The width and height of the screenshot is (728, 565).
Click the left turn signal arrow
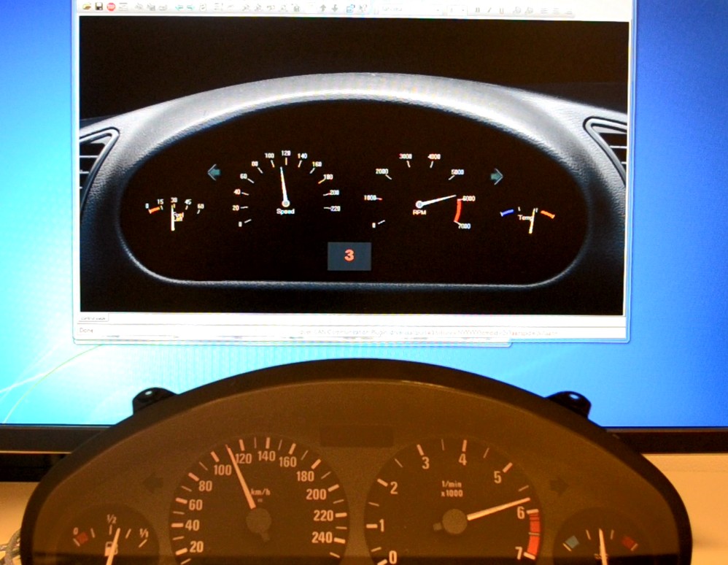(x=214, y=172)
